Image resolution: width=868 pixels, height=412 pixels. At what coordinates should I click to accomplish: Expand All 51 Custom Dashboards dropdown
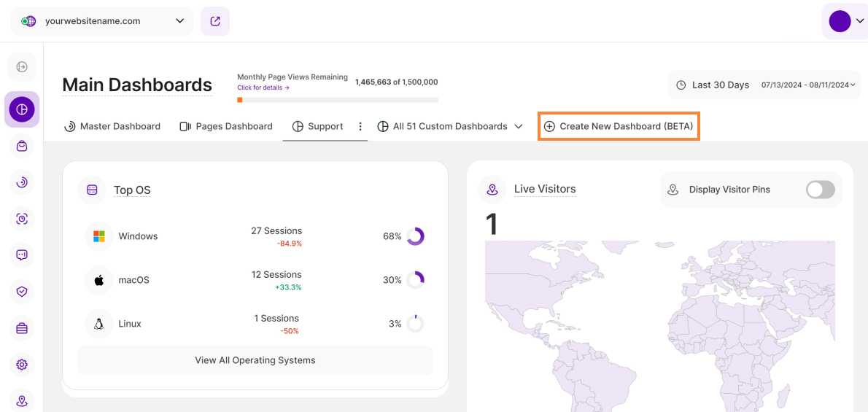[450, 126]
